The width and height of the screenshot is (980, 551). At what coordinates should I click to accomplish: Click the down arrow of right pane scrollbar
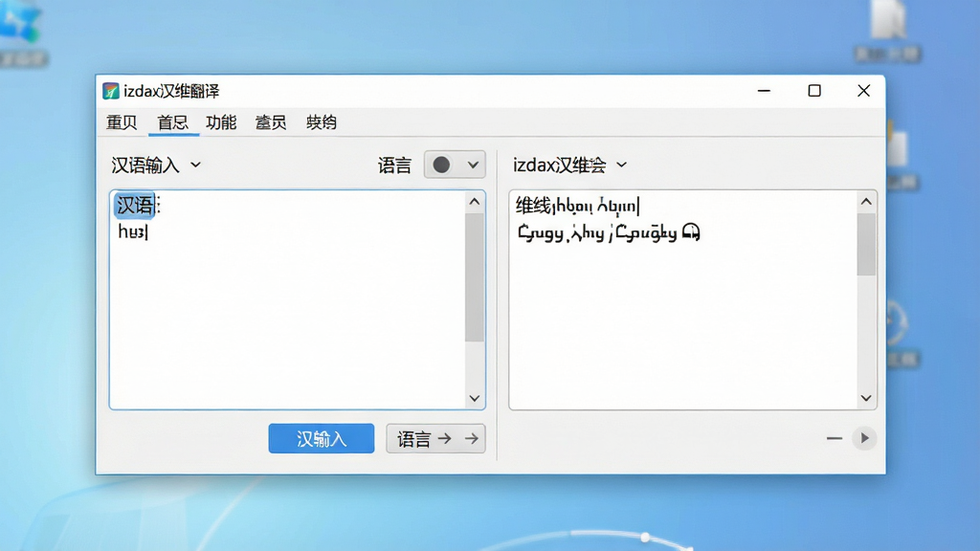click(x=866, y=399)
